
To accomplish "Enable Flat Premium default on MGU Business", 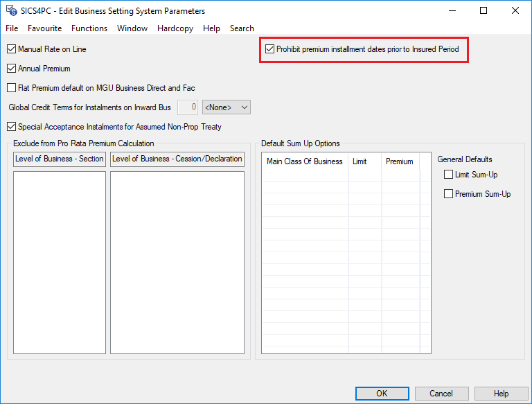I will (11, 88).
